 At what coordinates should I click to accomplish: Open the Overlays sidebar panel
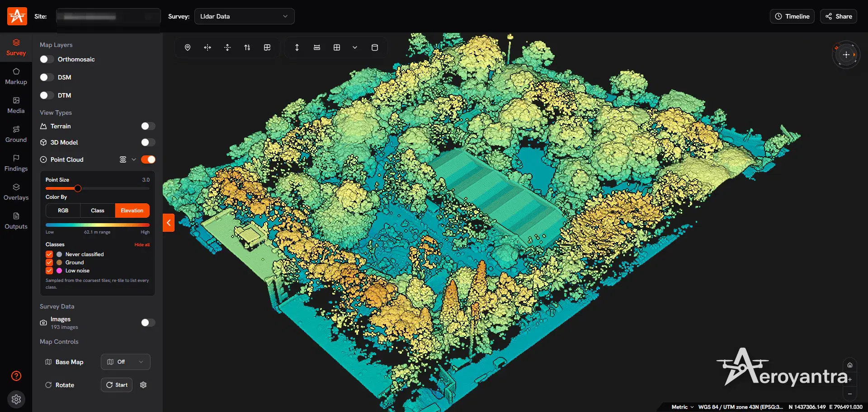16,192
